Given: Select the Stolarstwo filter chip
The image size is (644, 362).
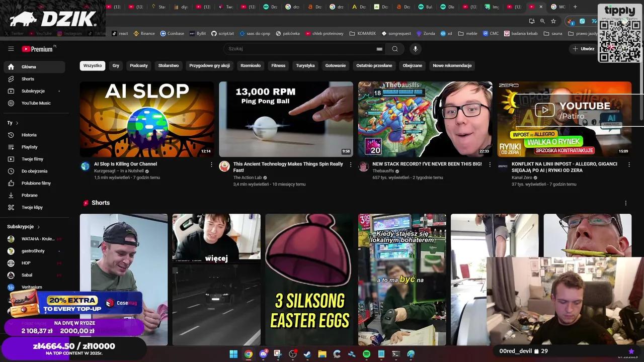Looking at the screenshot, I should click(x=169, y=66).
